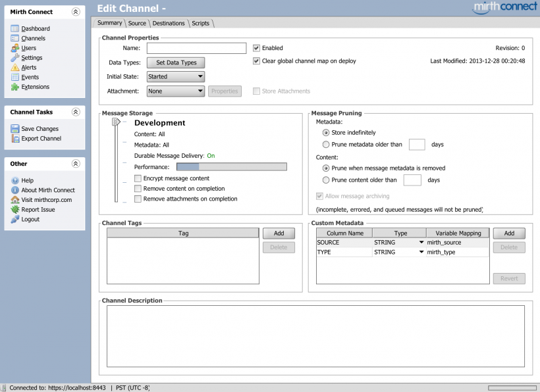The width and height of the screenshot is (540, 392).
Task: Switch to the Destinations tab
Action: [x=169, y=23]
